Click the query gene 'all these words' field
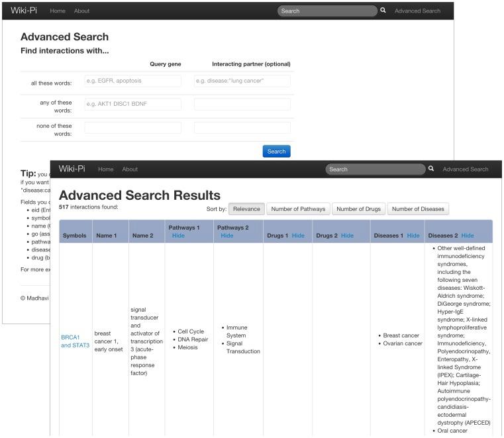 tap(132, 81)
